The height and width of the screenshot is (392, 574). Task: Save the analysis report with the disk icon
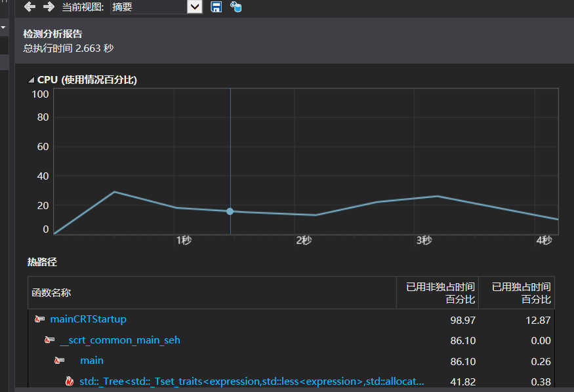(216, 7)
